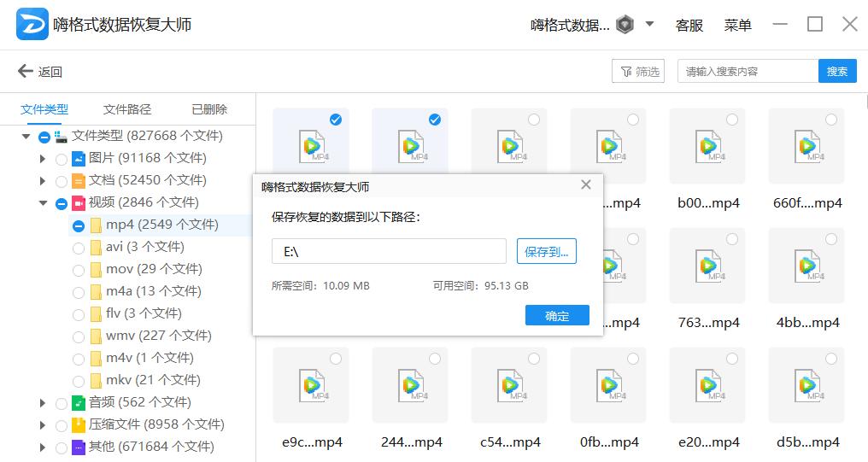
Task: Click the 音频 (562 个文件) tree row
Action: (x=140, y=402)
